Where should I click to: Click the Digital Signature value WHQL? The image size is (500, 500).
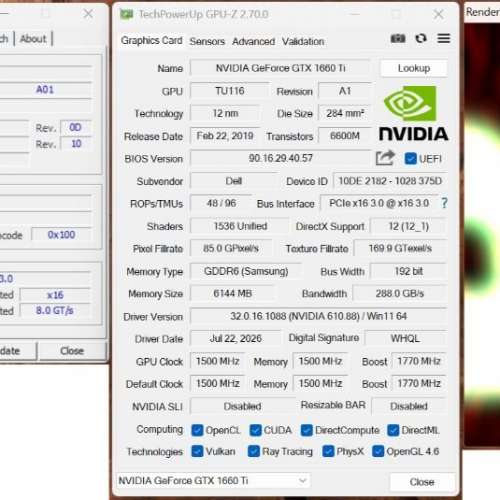pos(405,339)
